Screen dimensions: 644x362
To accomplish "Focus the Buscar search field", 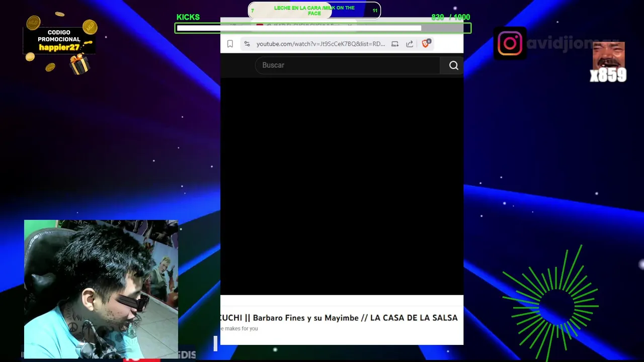I will [348, 65].
